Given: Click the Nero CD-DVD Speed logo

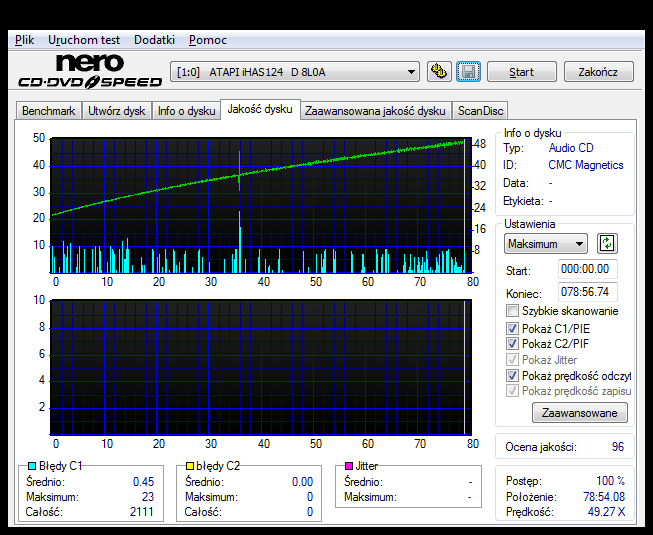Looking at the screenshot, I should coord(90,71).
